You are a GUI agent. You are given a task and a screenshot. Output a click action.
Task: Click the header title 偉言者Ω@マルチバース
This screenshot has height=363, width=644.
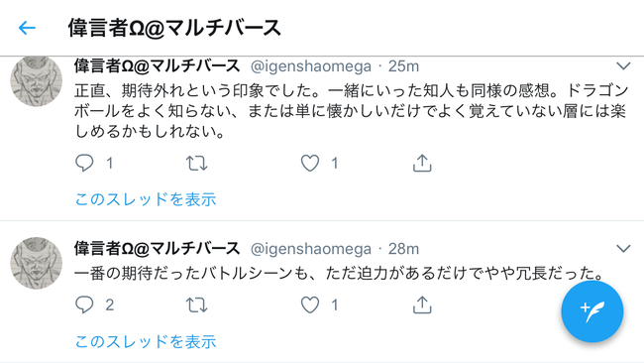[174, 28]
